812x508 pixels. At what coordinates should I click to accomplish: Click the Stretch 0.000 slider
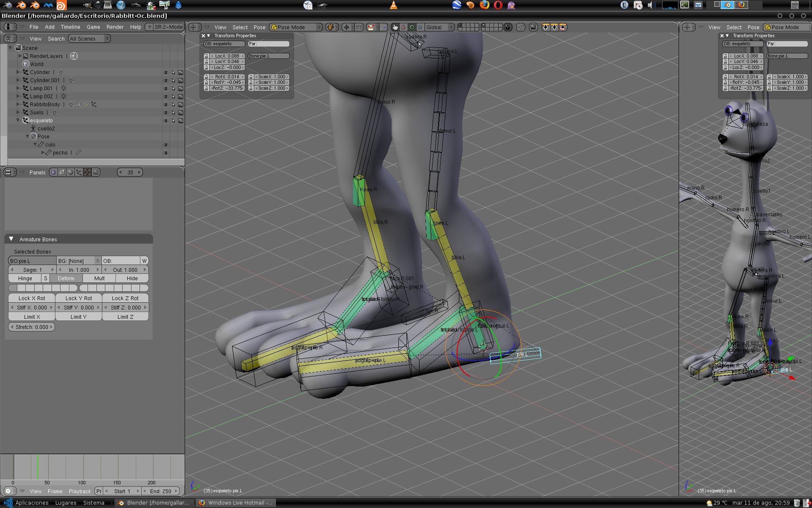coord(32,327)
